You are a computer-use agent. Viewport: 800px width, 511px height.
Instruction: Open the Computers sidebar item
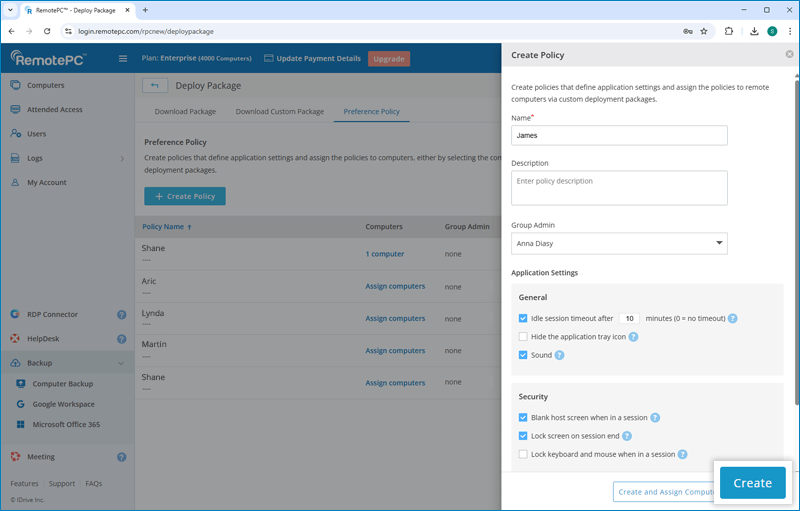coord(45,86)
